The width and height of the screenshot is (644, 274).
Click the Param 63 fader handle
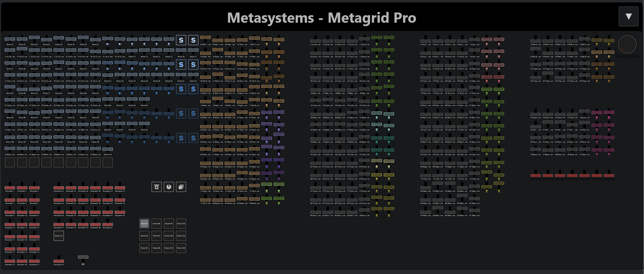click(144, 99)
